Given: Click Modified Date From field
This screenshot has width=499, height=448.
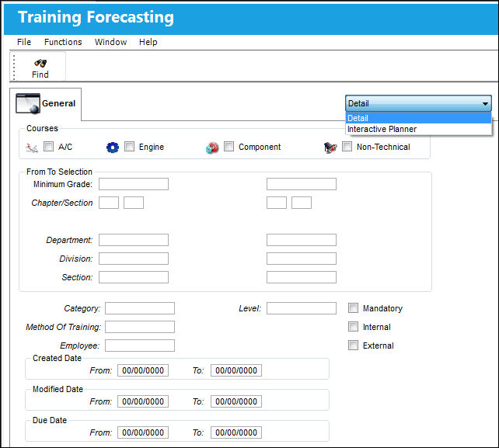Looking at the screenshot, I should pos(143,401).
